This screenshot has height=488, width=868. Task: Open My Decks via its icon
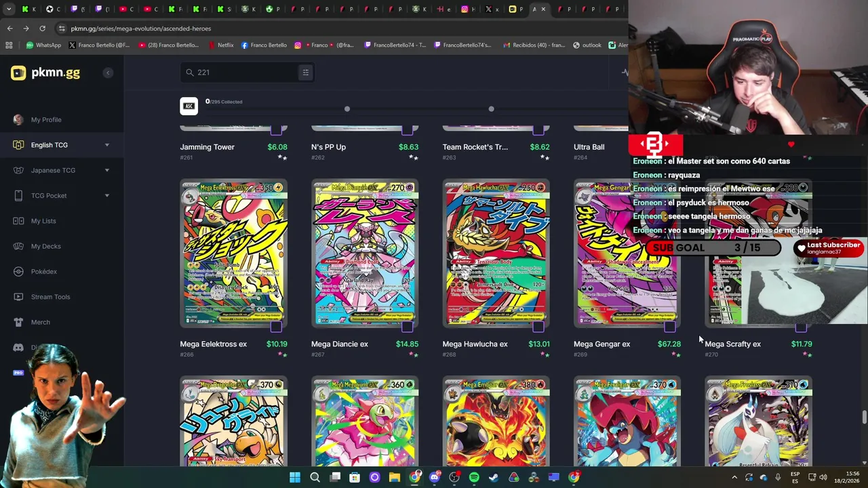(x=18, y=246)
